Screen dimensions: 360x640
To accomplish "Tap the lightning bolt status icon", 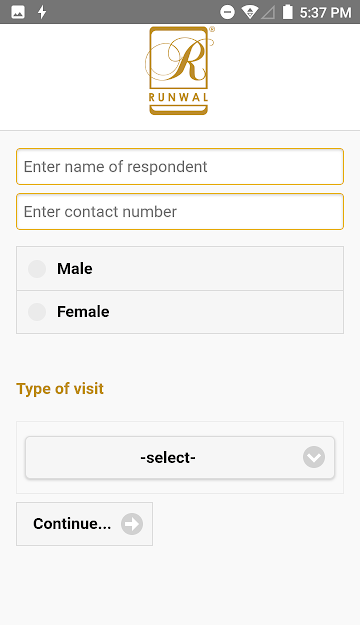I will [x=42, y=12].
